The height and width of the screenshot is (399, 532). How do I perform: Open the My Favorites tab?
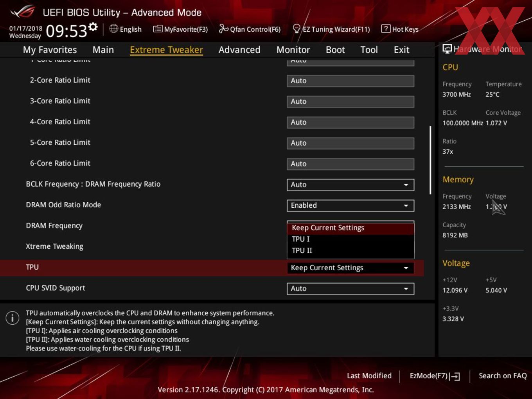pyautogui.click(x=50, y=50)
